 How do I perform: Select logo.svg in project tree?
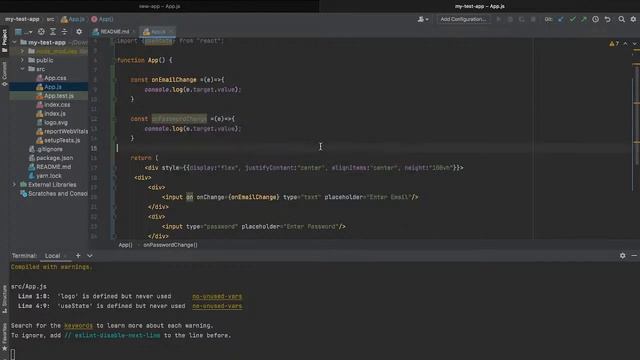click(x=52, y=122)
